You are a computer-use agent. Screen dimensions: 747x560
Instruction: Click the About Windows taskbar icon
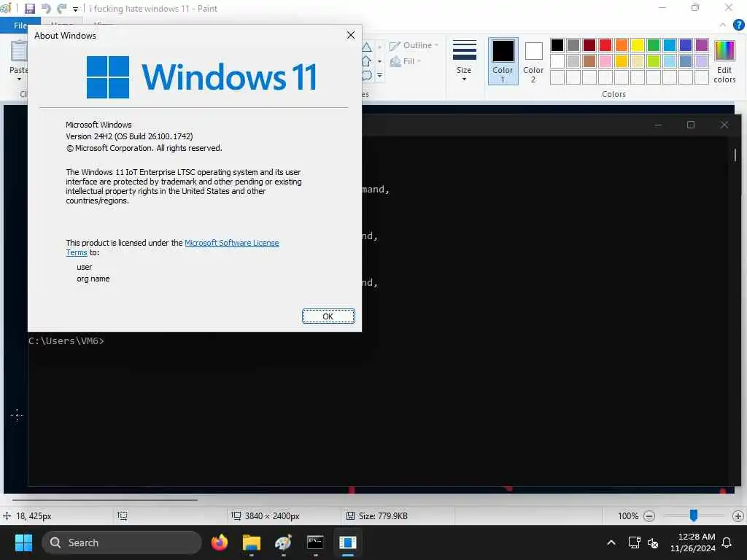[x=348, y=542]
